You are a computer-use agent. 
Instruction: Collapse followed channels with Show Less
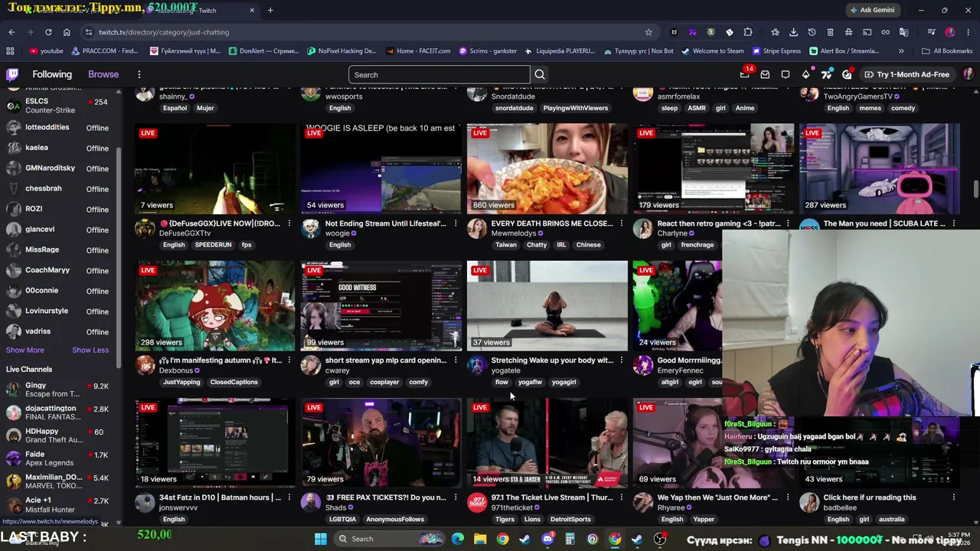[x=90, y=350]
